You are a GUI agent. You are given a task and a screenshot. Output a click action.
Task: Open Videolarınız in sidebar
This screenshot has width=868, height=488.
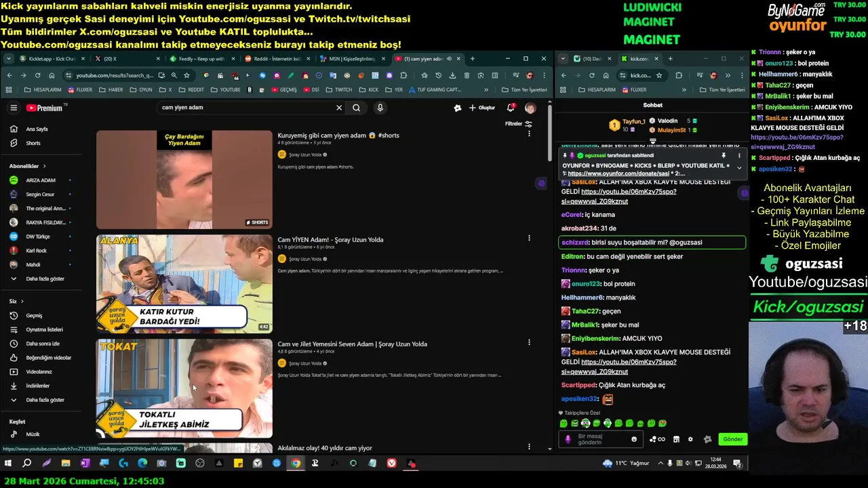pos(37,371)
